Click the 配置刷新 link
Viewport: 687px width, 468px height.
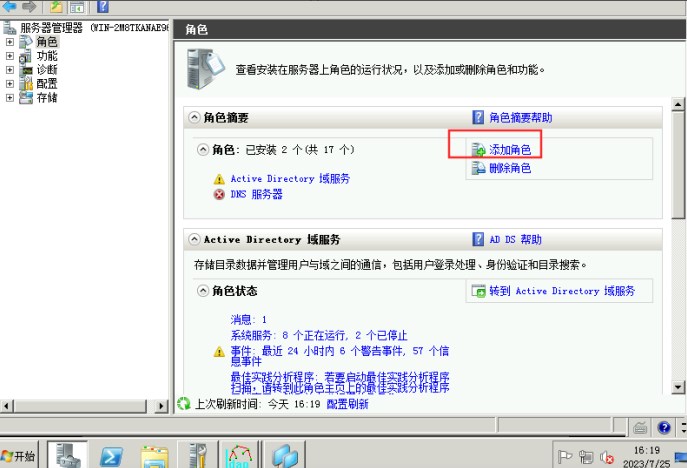click(347, 404)
